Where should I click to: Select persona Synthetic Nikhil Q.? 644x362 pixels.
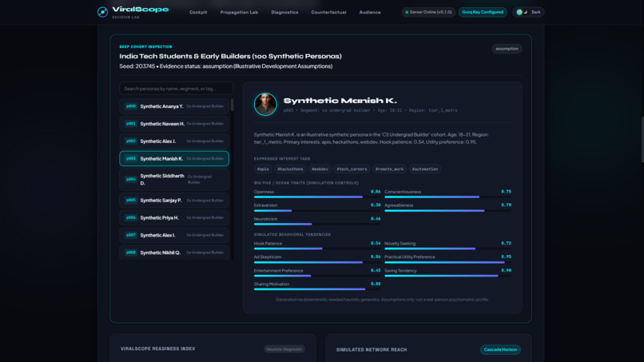point(174,253)
